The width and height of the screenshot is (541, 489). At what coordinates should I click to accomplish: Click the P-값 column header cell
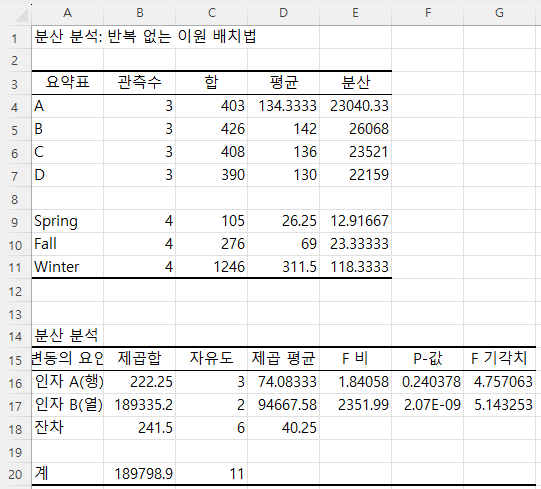coord(427,359)
